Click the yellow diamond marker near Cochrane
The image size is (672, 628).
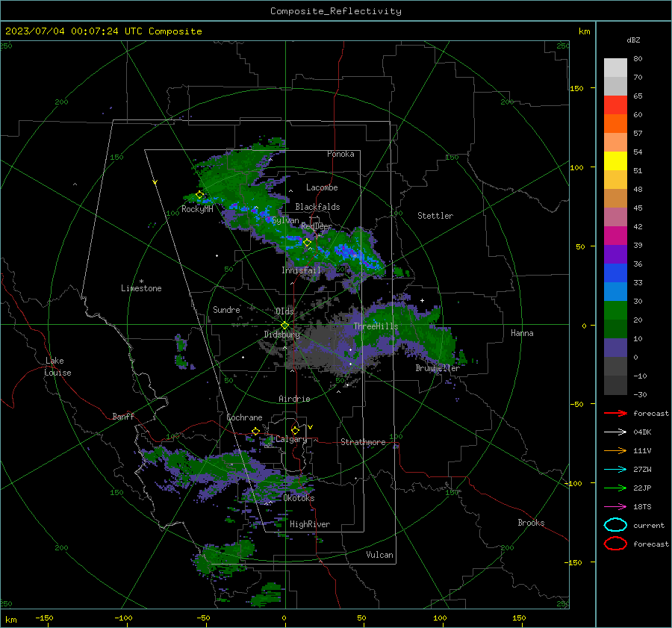[255, 431]
